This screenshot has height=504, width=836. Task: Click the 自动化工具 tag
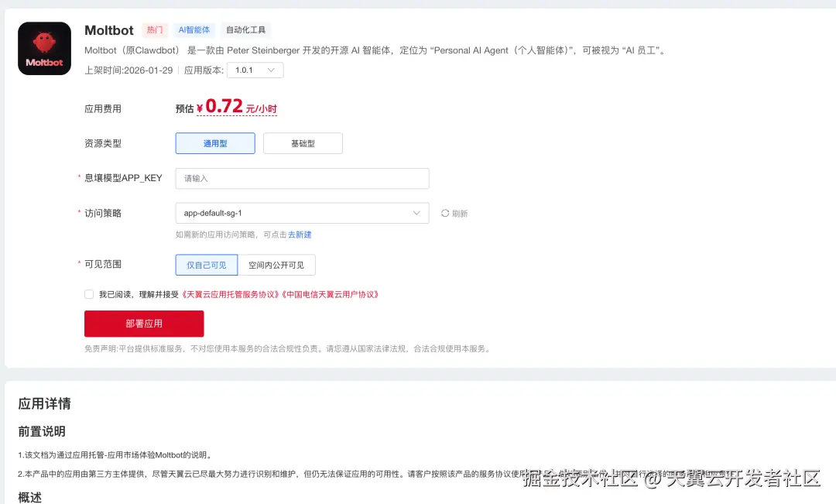(246, 30)
